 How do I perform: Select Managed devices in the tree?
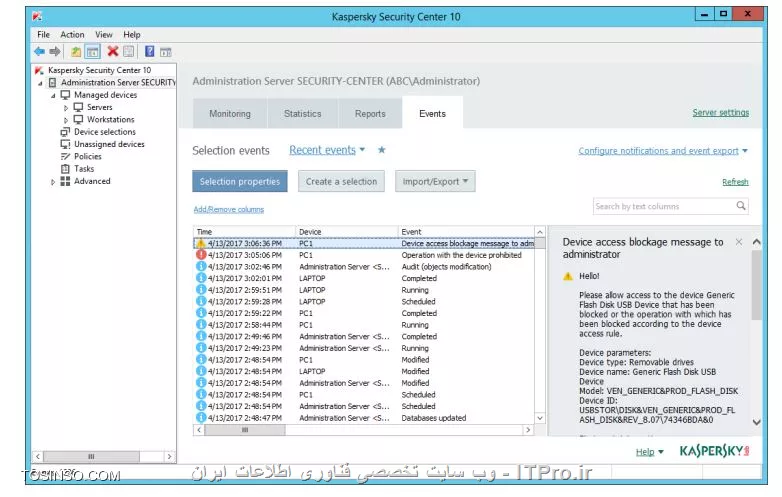pyautogui.click(x=105, y=95)
